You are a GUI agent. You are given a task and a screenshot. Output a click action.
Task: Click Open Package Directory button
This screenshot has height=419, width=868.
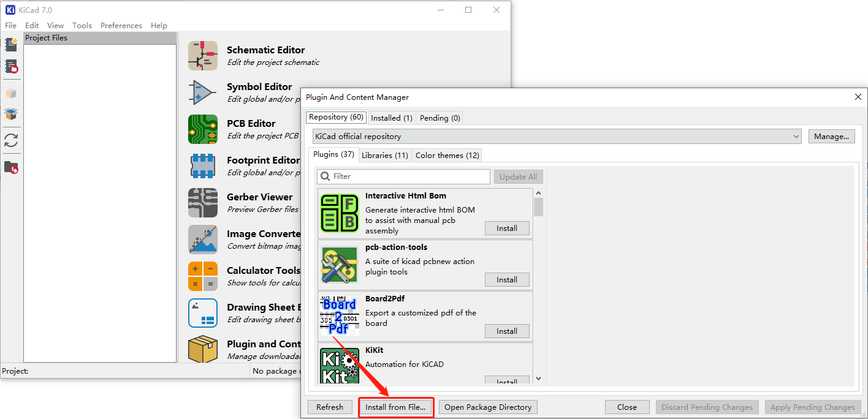pyautogui.click(x=488, y=407)
